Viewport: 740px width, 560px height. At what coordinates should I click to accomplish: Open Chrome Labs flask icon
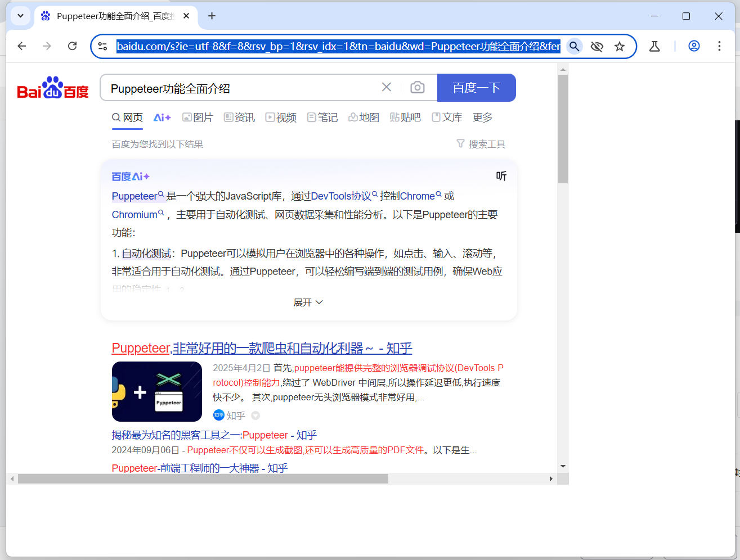[654, 46]
